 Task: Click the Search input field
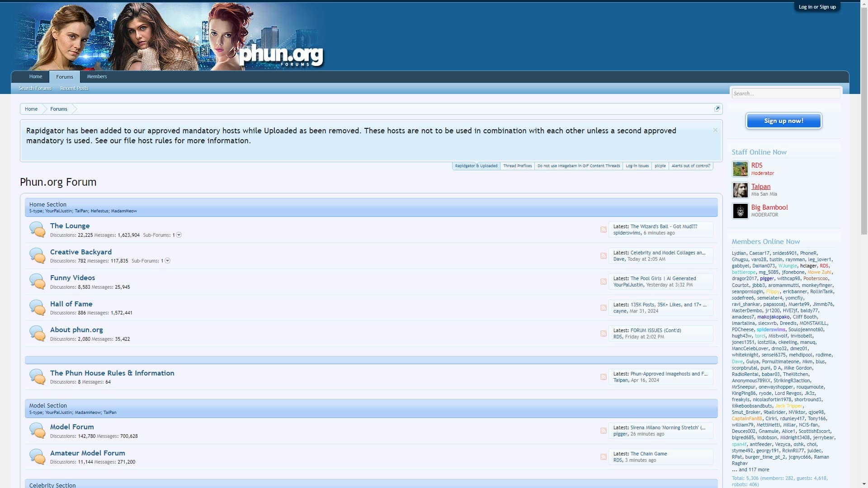[786, 94]
